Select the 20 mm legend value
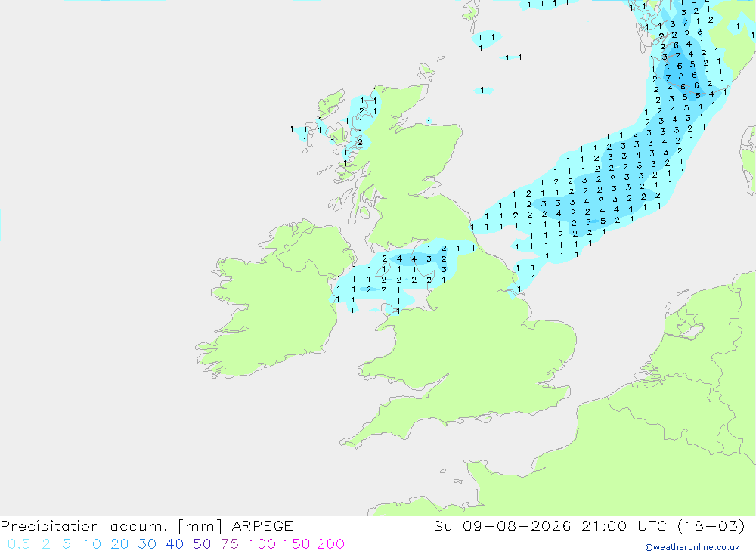The width and height of the screenshot is (756, 554). tap(119, 544)
